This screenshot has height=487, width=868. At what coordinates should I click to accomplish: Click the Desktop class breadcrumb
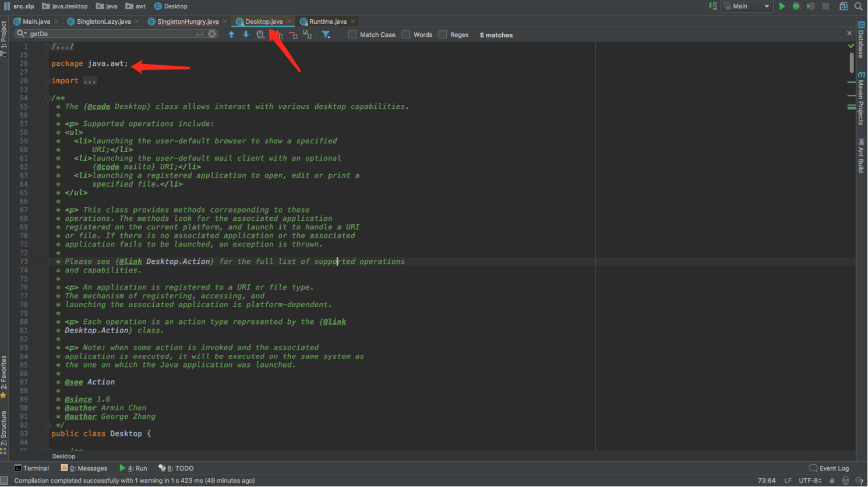coord(171,6)
